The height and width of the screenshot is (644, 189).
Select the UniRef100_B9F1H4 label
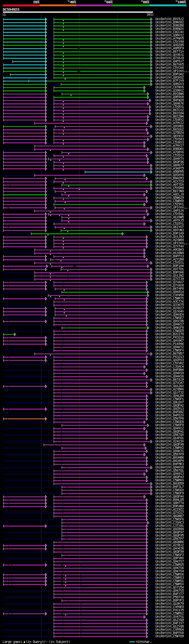pyautogui.click(x=170, y=266)
